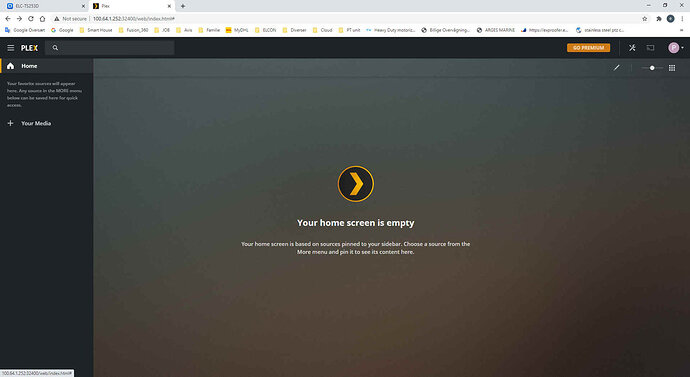Click sidebar favorite sources hint text
The image size is (690, 377).
coord(44,94)
